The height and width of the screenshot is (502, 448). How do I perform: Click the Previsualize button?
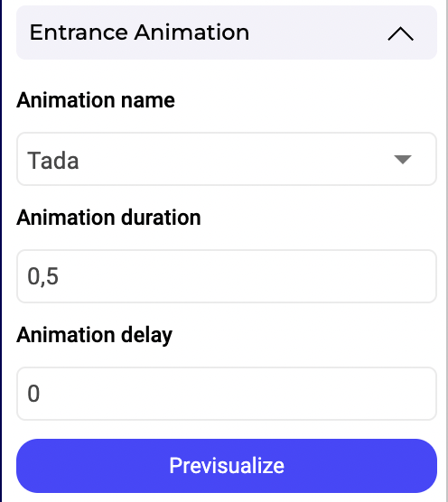coord(227,466)
